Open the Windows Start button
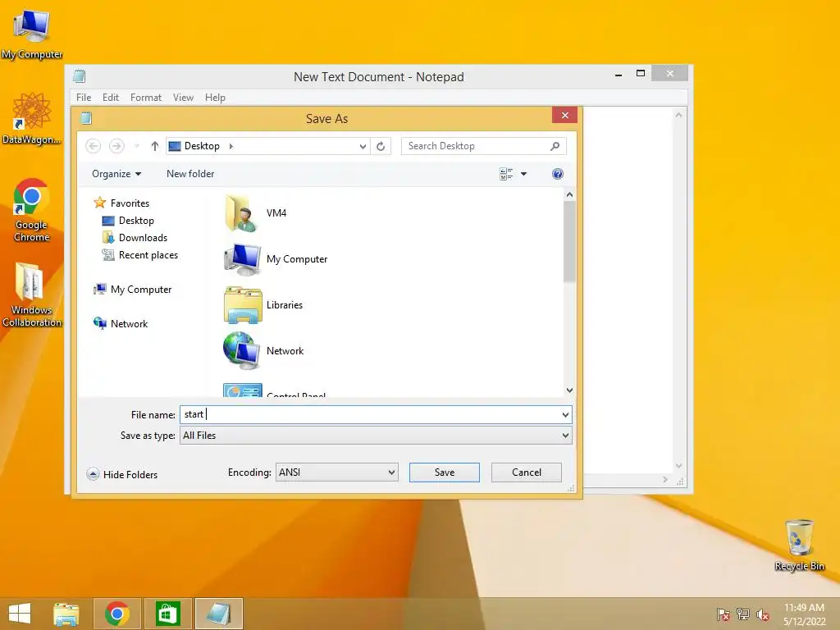The width and height of the screenshot is (840, 630). (x=20, y=614)
